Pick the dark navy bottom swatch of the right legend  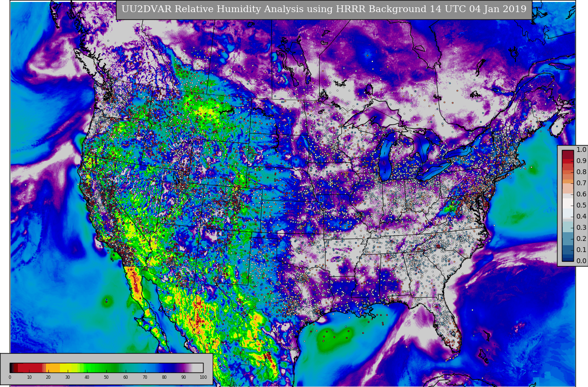(x=568, y=258)
